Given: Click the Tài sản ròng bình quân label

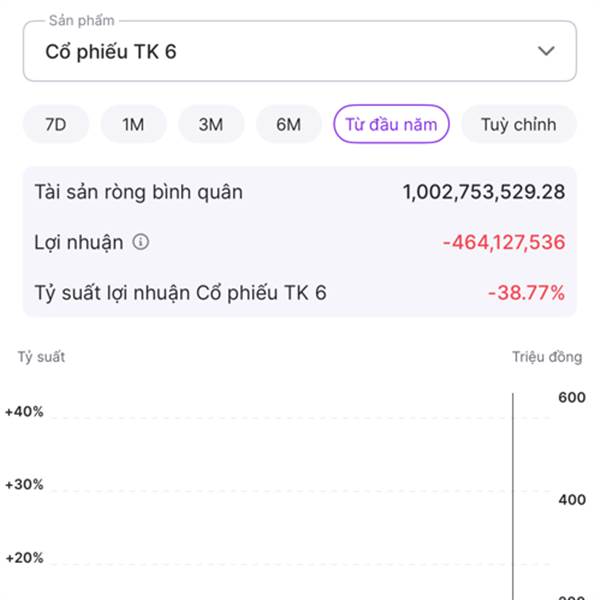Looking at the screenshot, I should [x=138, y=192].
